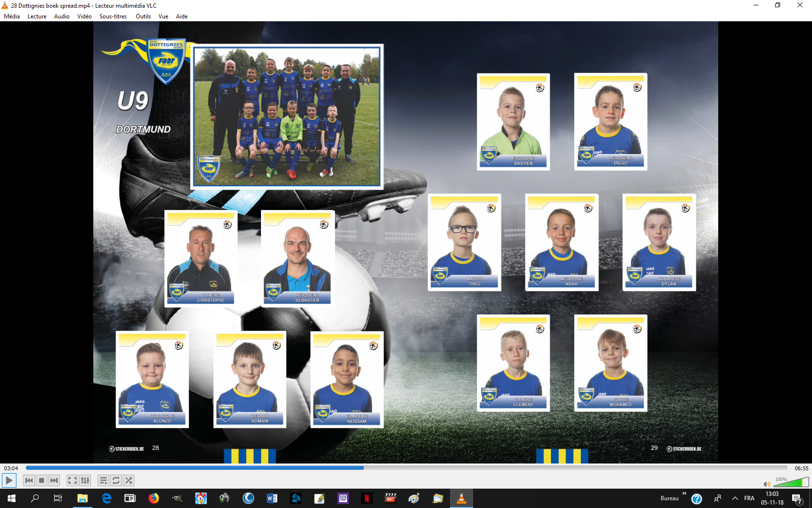Click the playback seek bar

(x=406, y=468)
